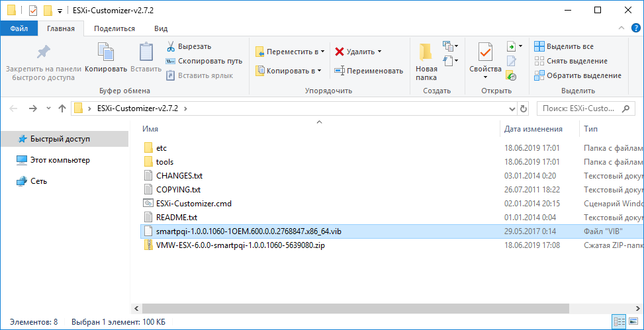Click the horizontal scrollbar thumb
644x330 pixels.
355,308
